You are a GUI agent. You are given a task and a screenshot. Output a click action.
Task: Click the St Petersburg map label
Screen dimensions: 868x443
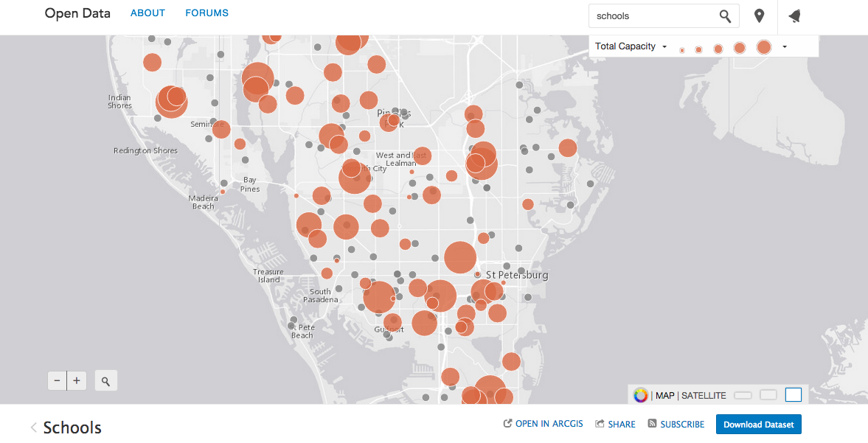pyautogui.click(x=517, y=275)
